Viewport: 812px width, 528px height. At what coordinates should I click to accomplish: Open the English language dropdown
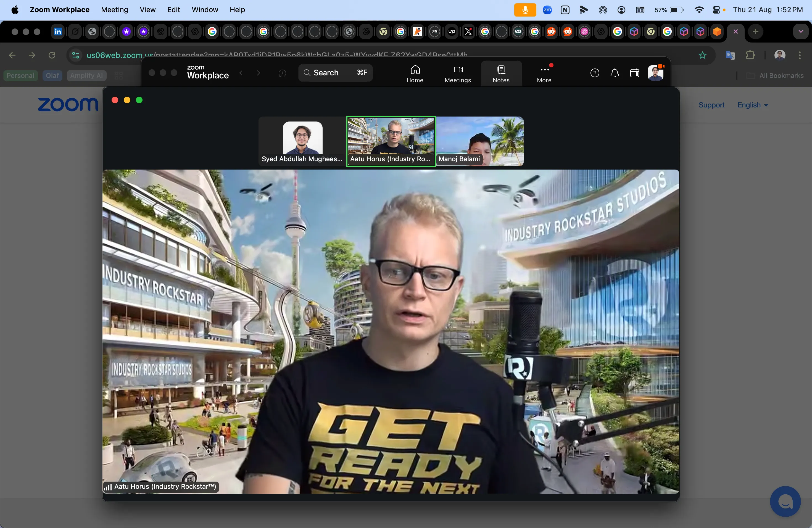point(753,105)
